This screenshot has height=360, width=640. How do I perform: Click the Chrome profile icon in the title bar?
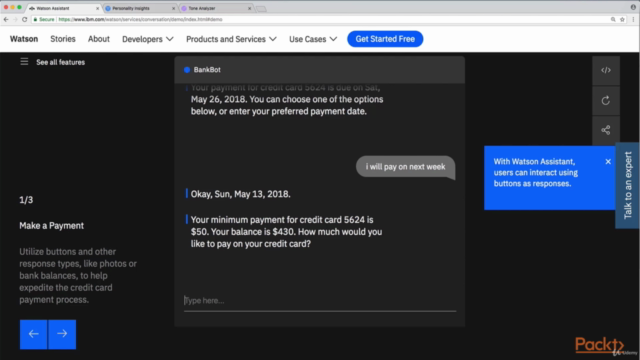pos(633,7)
